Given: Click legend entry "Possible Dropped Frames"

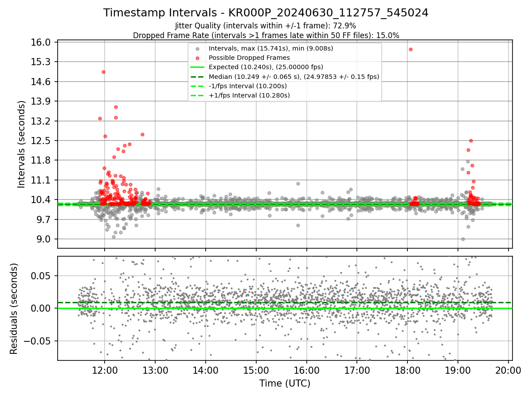Looking at the screenshot, I should click(249, 58).
